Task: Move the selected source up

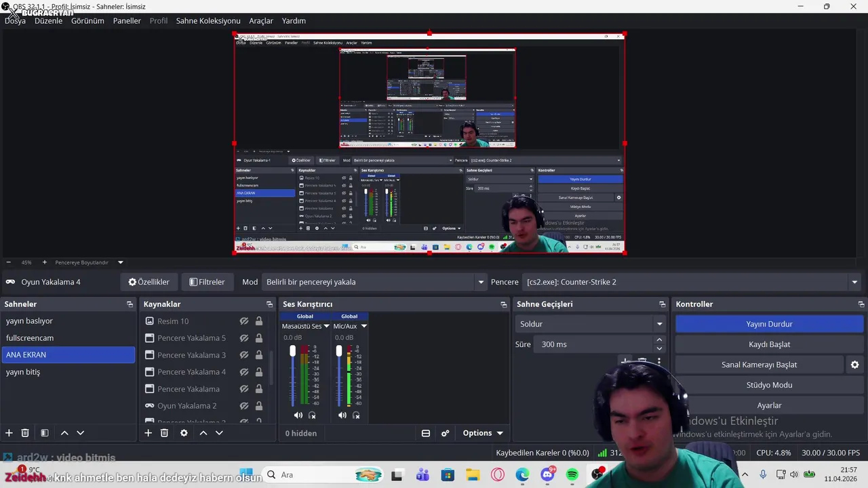Action: pos(203,433)
